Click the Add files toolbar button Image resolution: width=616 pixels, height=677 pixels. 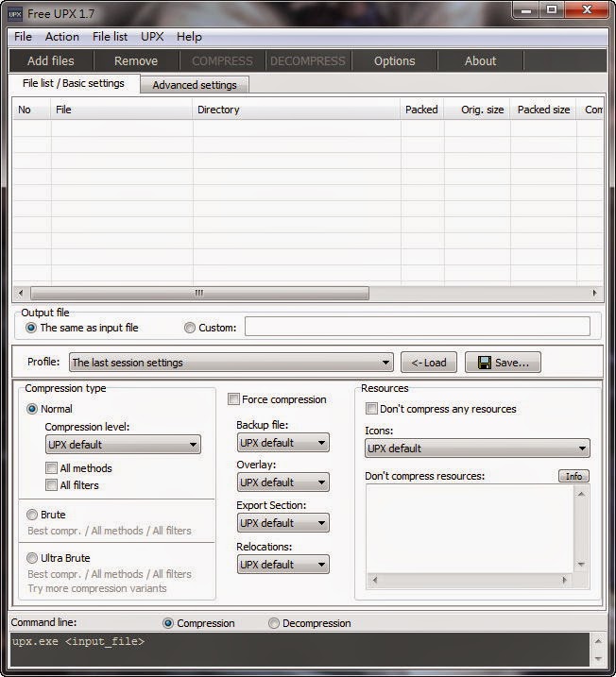pos(51,60)
